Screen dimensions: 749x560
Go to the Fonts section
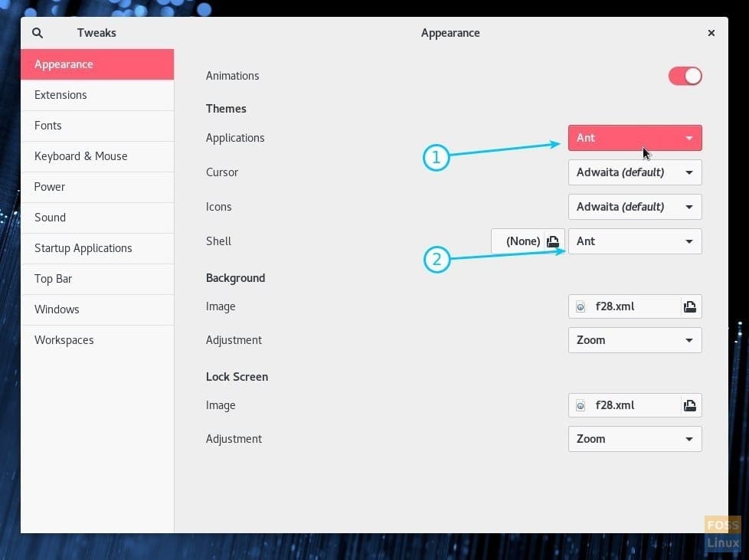[x=97, y=126]
